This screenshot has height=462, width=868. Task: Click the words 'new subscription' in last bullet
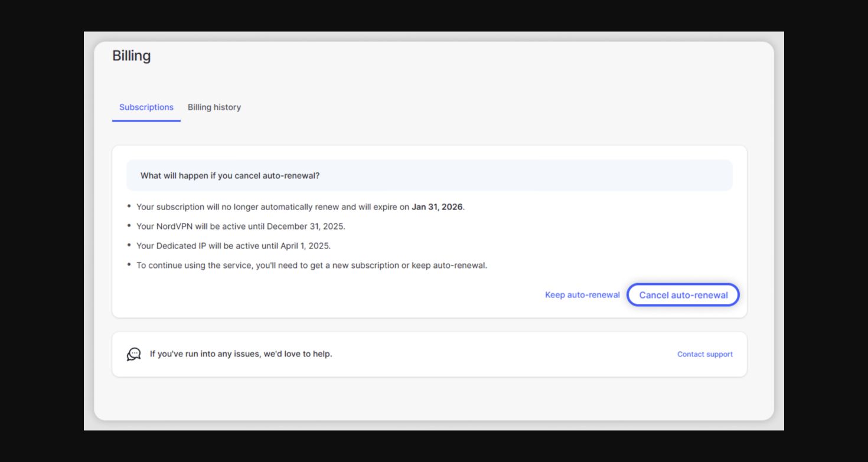375,266
